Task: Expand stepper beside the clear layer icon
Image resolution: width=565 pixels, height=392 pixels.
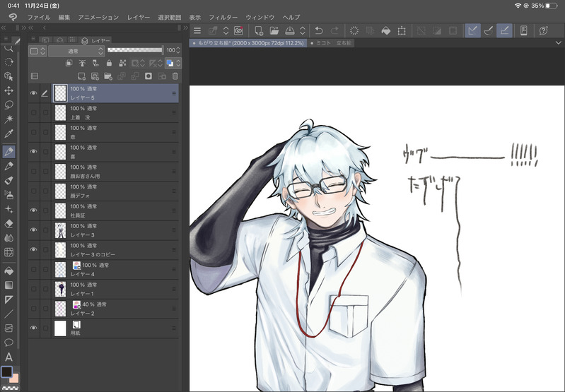Action: coord(226,30)
